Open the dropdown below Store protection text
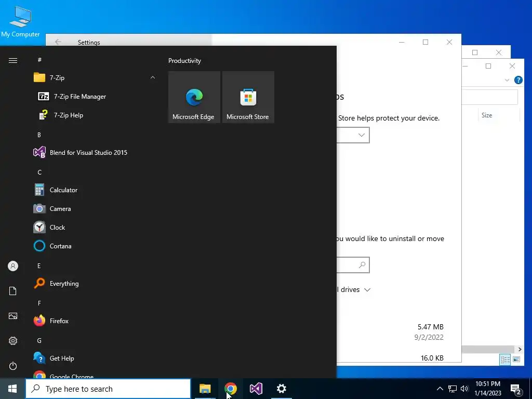The height and width of the screenshot is (399, 532). click(x=353, y=135)
